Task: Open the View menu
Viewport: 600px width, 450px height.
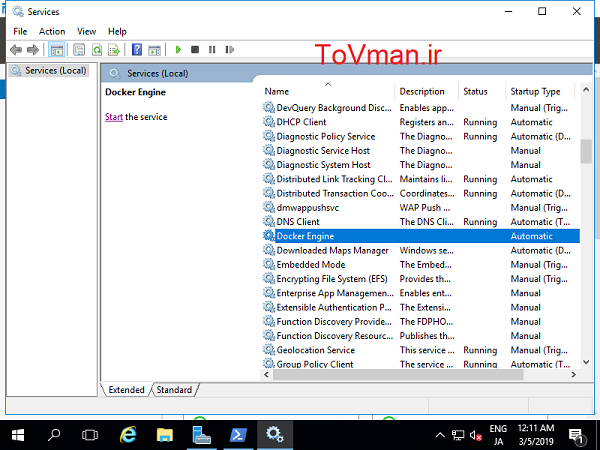Action: 86,31
